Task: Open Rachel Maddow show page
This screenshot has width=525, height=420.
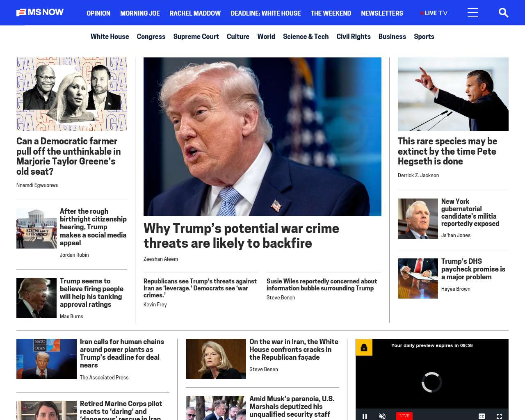Action: [195, 13]
